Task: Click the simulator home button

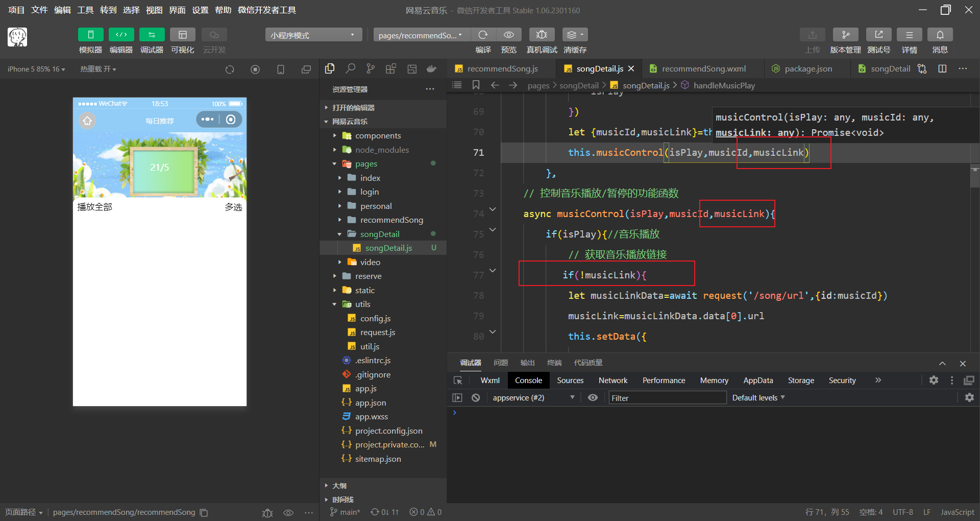Action: (87, 121)
